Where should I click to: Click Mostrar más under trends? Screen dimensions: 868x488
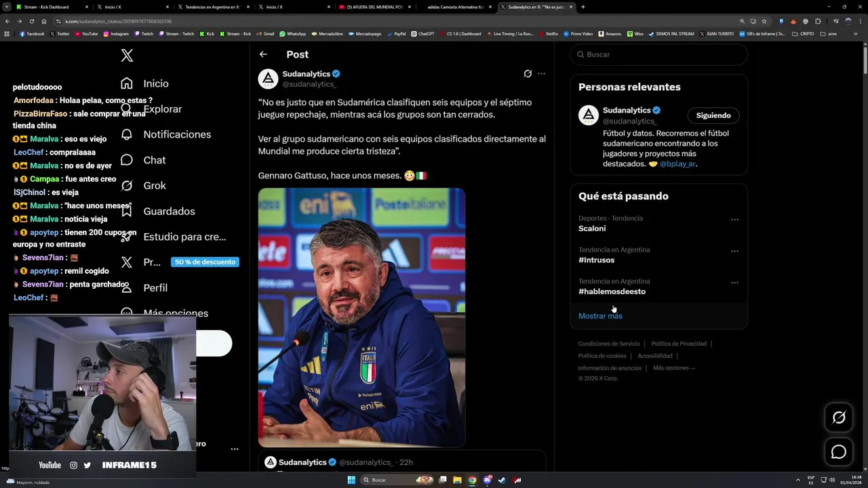point(600,316)
